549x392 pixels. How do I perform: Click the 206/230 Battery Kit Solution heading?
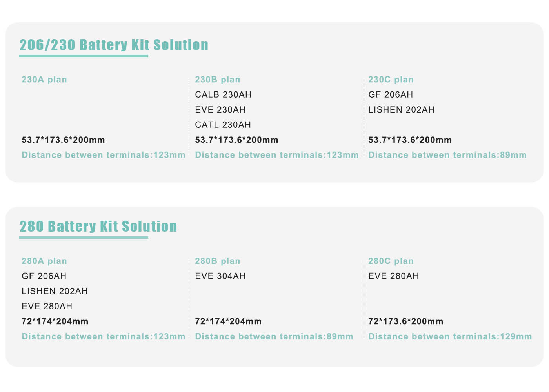(x=114, y=45)
